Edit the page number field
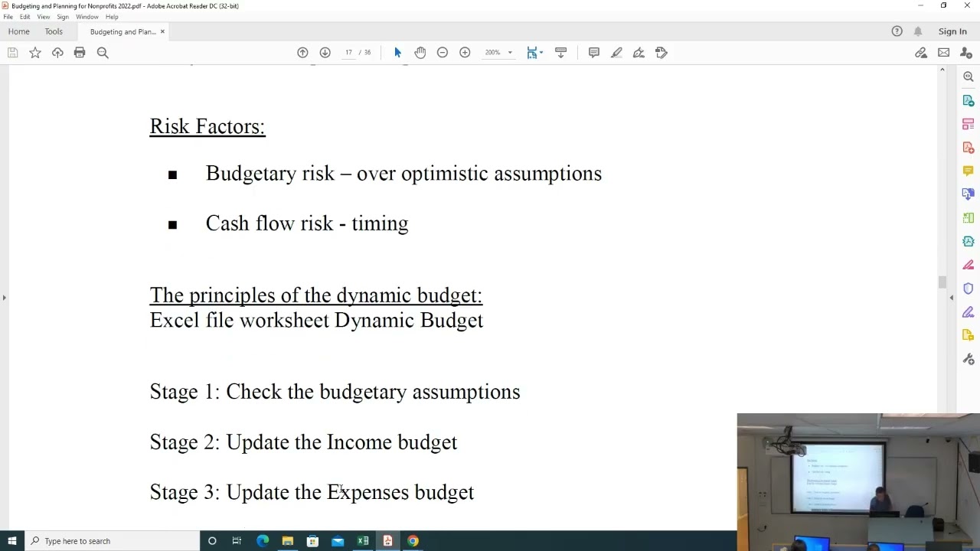The height and width of the screenshot is (551, 980). pos(348,53)
